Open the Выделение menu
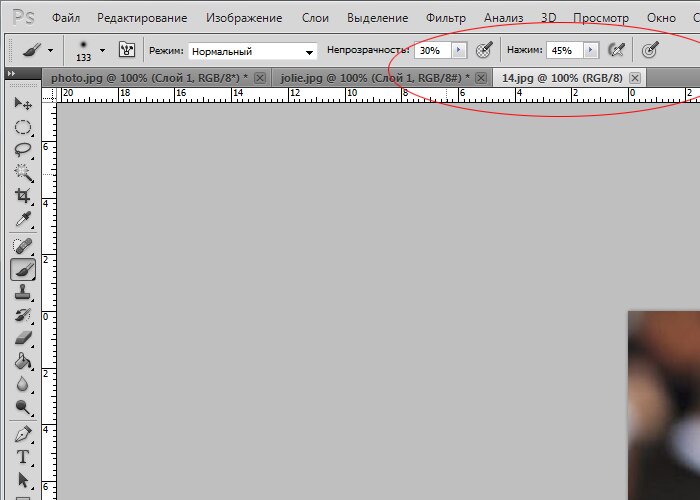 click(378, 18)
